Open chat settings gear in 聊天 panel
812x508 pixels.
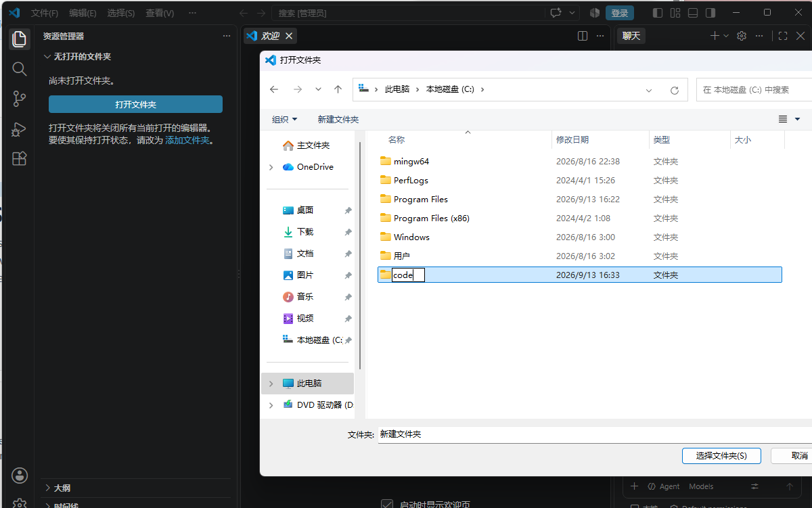pos(742,36)
